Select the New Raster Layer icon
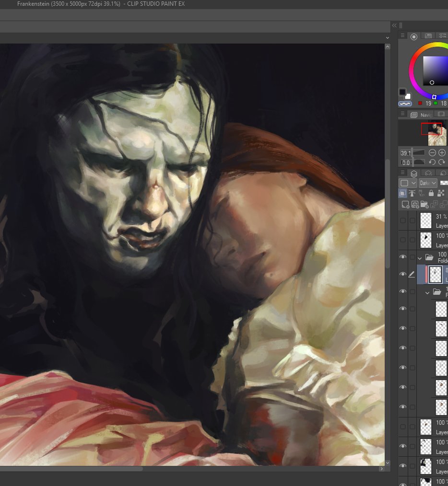 click(406, 205)
